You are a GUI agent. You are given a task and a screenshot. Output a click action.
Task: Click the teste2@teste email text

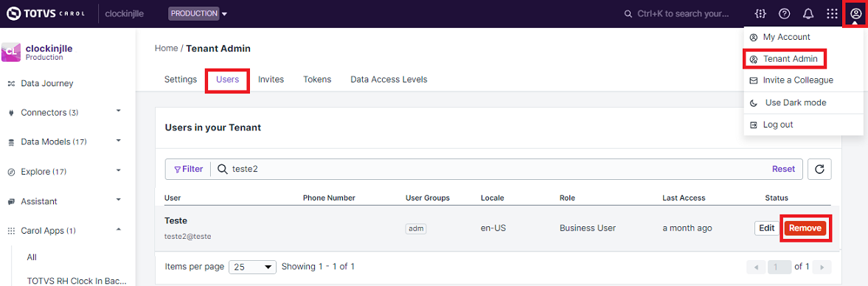(x=188, y=236)
